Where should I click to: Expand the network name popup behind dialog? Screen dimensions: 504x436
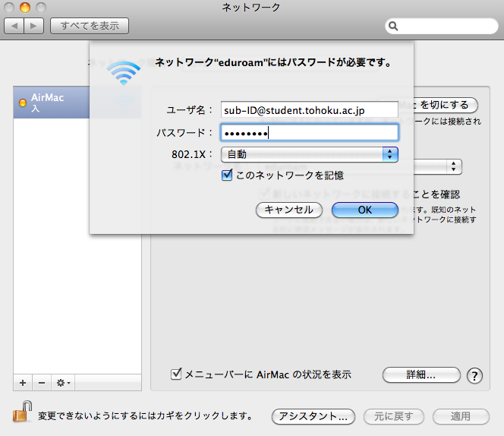click(454, 166)
